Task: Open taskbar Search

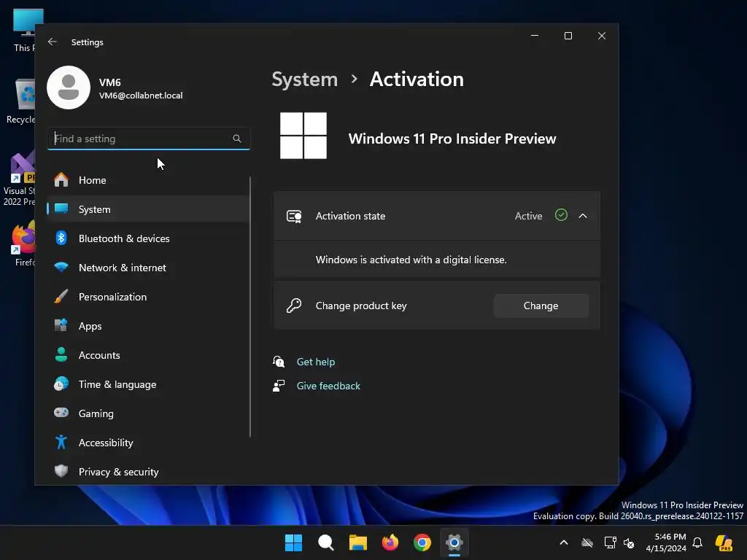Action: [x=326, y=542]
